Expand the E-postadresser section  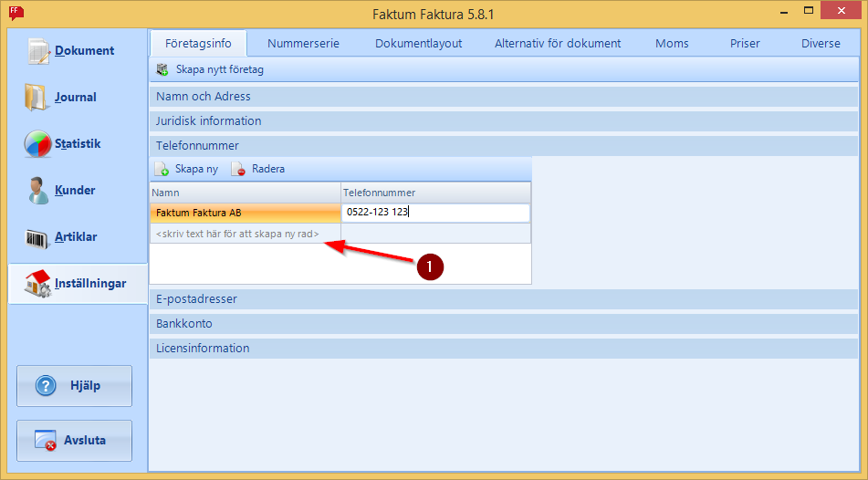[x=504, y=299]
